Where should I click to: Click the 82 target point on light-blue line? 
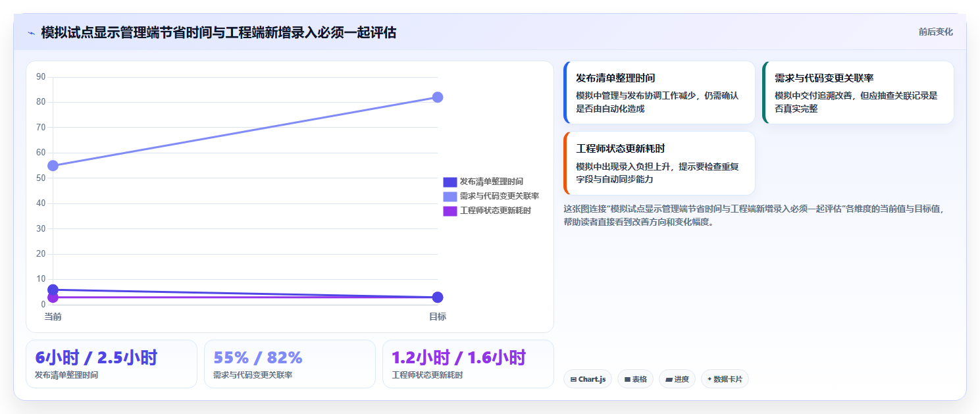(x=438, y=97)
